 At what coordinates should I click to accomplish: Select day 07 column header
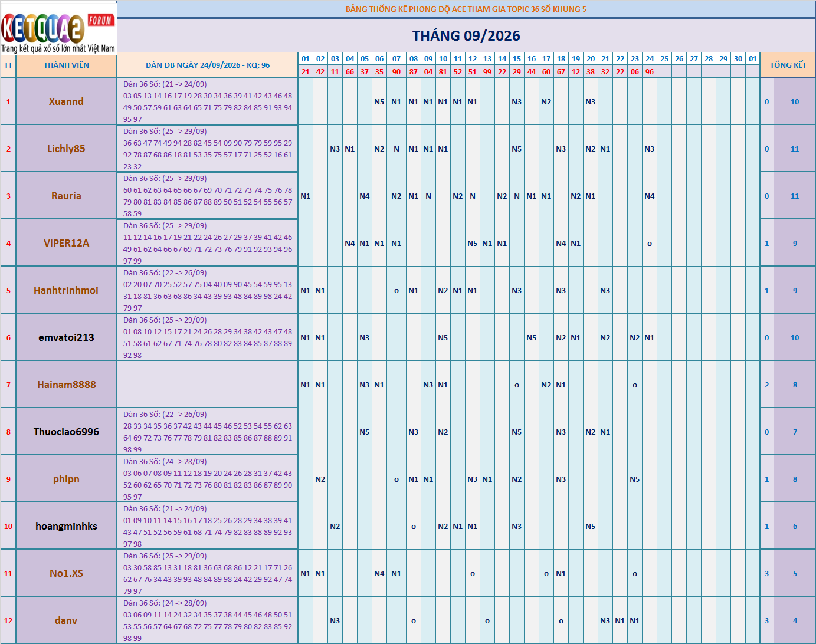click(396, 59)
